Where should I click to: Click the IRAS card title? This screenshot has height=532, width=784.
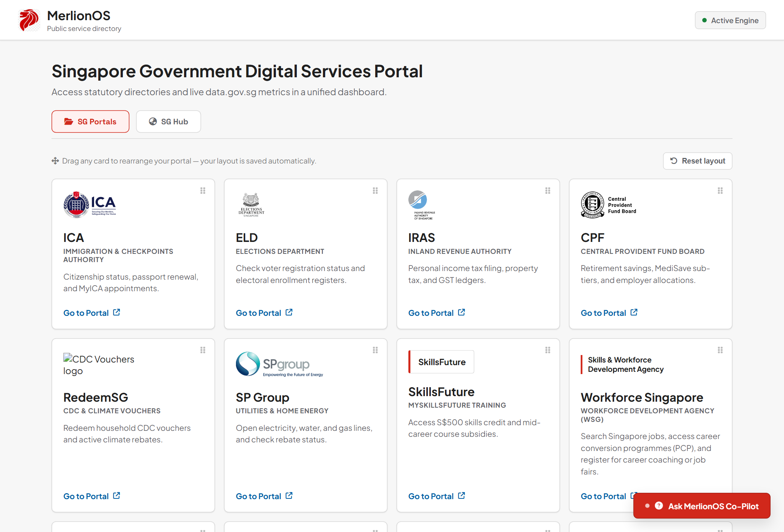click(x=421, y=237)
